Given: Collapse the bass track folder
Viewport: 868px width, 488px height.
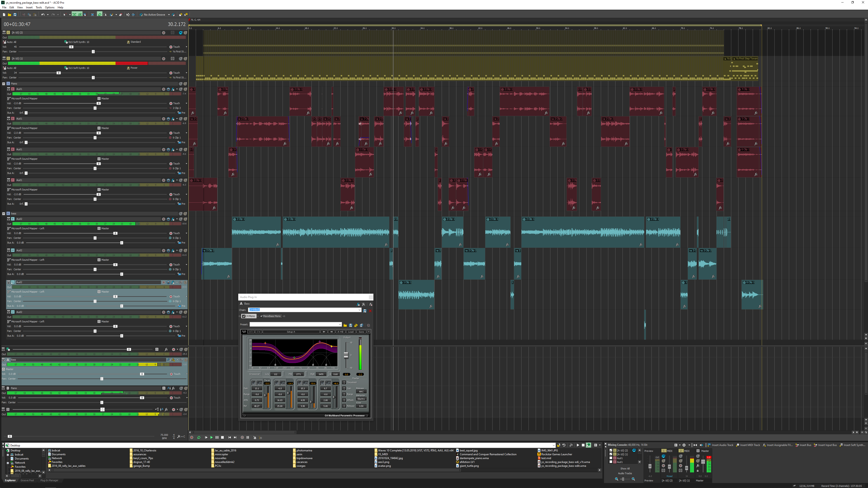Looking at the screenshot, I should tap(4, 213).
